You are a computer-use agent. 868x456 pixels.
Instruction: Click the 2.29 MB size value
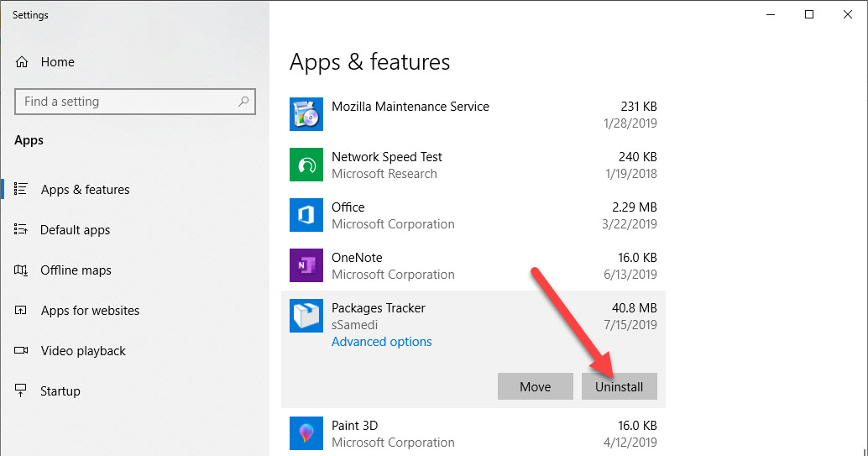tap(635, 207)
